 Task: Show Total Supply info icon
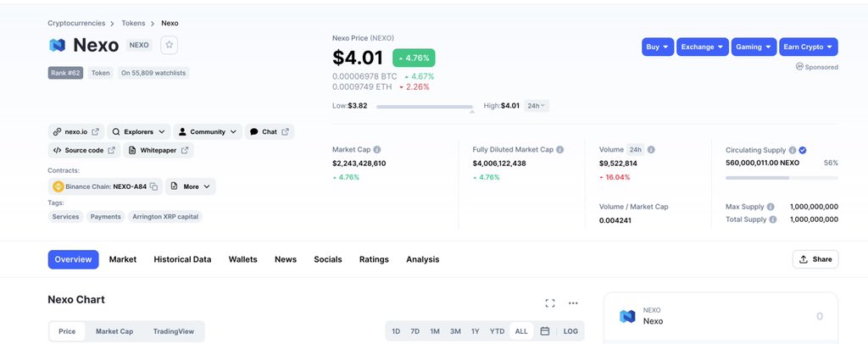[x=773, y=219]
